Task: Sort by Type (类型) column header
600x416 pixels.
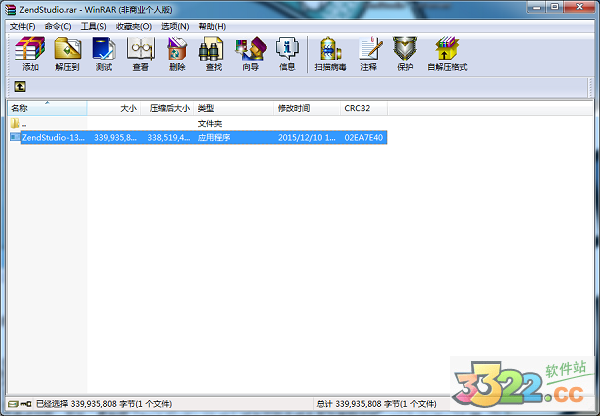Action: [233, 108]
